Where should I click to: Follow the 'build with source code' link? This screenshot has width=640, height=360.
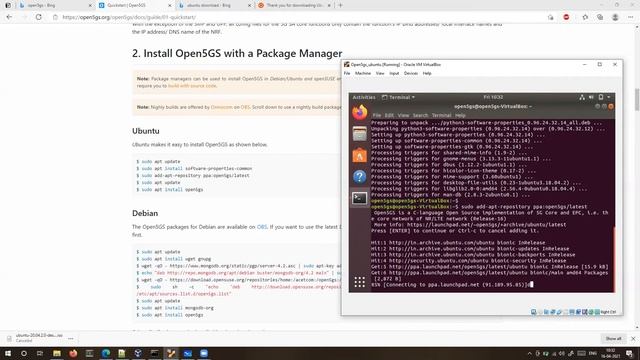(192, 86)
